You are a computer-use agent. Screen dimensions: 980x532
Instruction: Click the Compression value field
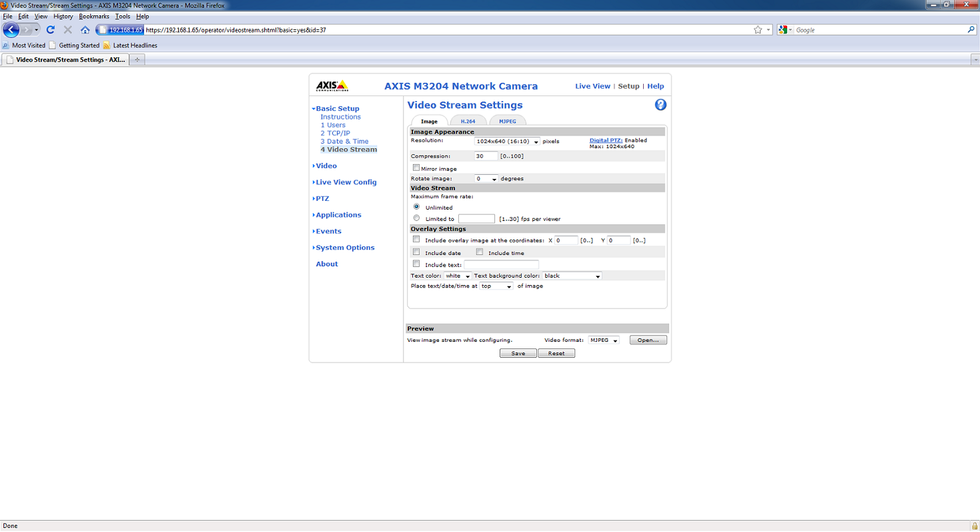point(486,156)
